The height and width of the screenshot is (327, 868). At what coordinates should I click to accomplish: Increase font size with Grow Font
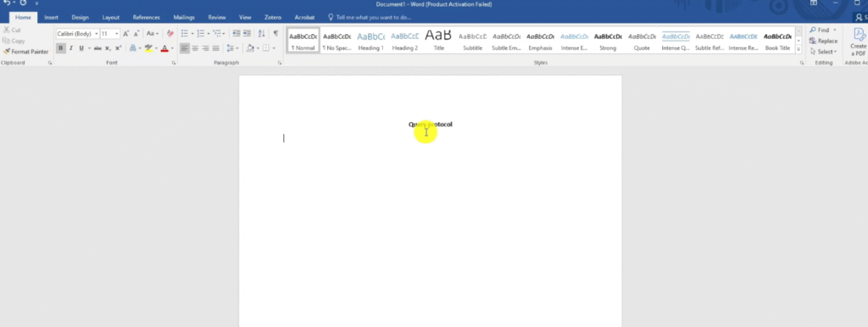126,34
